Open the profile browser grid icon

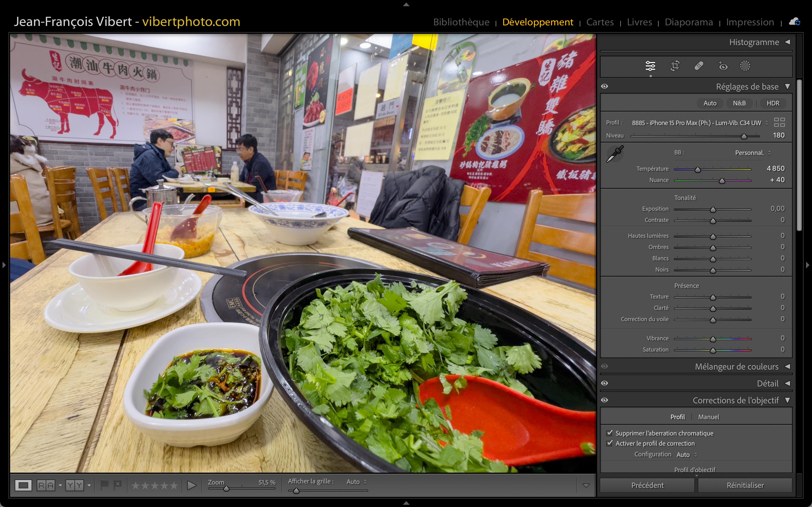[x=779, y=123]
